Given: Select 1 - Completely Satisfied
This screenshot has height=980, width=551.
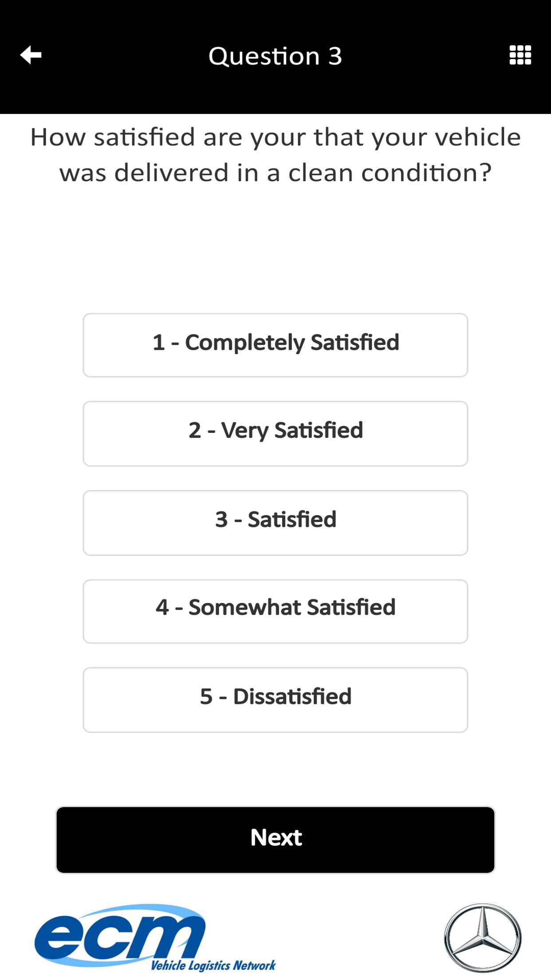Looking at the screenshot, I should (275, 345).
